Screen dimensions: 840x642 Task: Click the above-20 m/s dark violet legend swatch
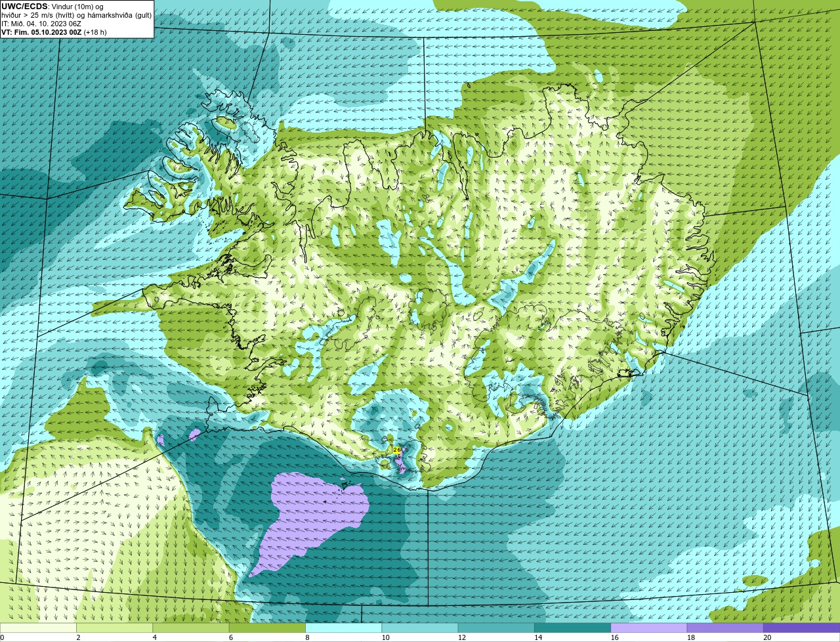801,628
